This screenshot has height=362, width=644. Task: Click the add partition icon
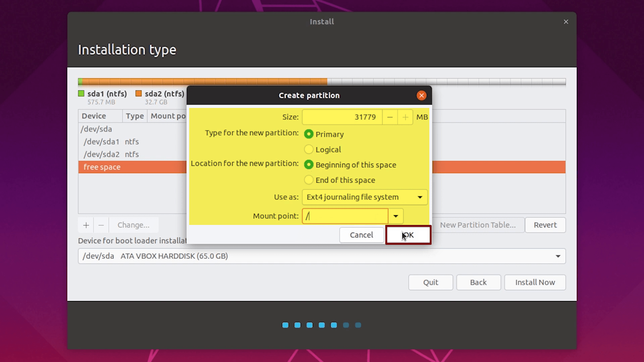(86, 225)
